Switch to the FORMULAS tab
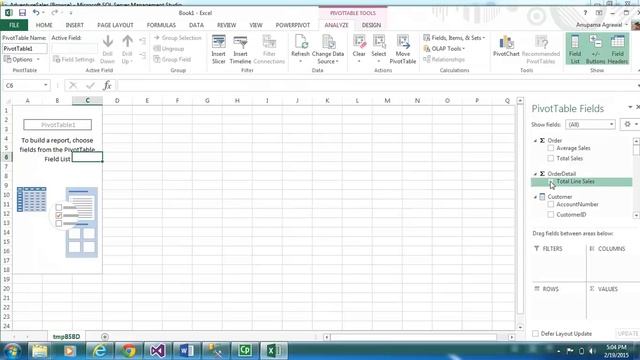640x360 pixels. (161, 25)
